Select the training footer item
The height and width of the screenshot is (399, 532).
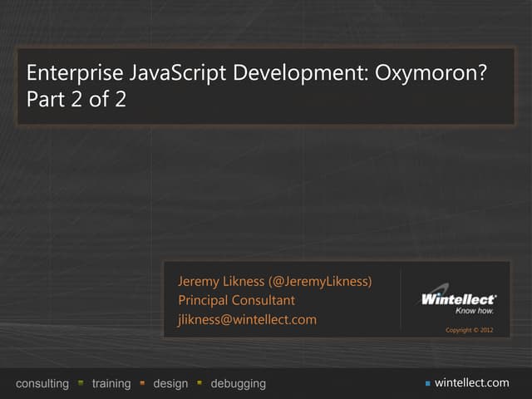coord(111,383)
